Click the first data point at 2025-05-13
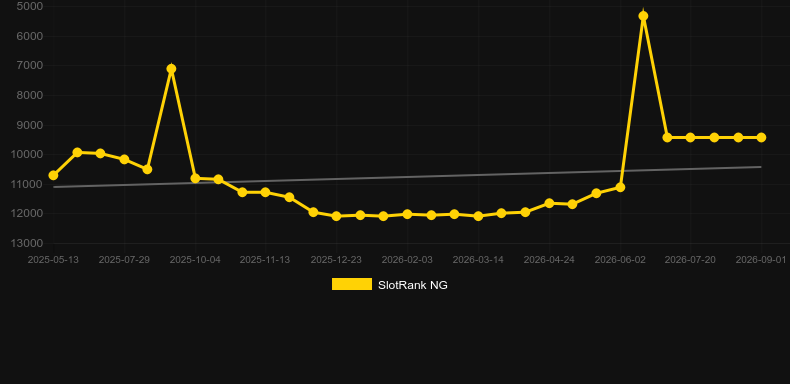Viewport: 790px width, 384px height. click(53, 175)
